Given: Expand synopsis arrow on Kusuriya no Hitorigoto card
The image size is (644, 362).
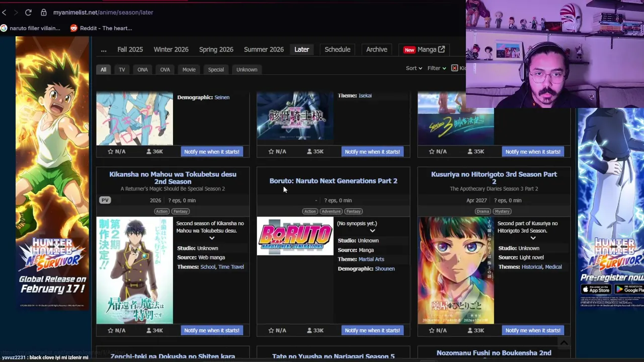Looking at the screenshot, I should 533,238.
